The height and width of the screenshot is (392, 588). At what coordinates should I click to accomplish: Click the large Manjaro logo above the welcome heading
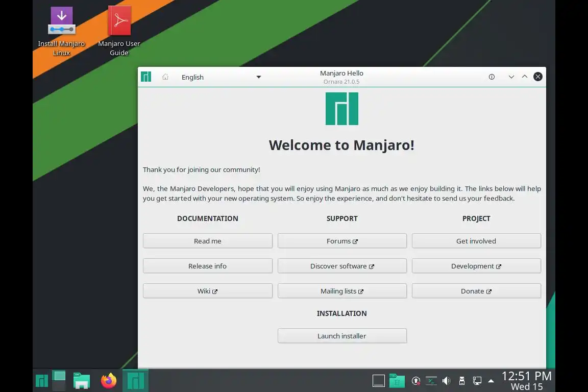tap(342, 109)
